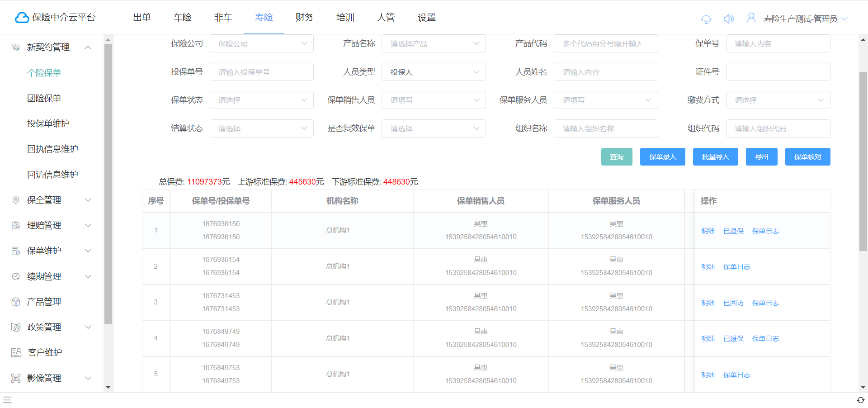This screenshot has width=868, height=408.
Task: Click the 政策管理 sidebar icon
Action: tap(16, 327)
